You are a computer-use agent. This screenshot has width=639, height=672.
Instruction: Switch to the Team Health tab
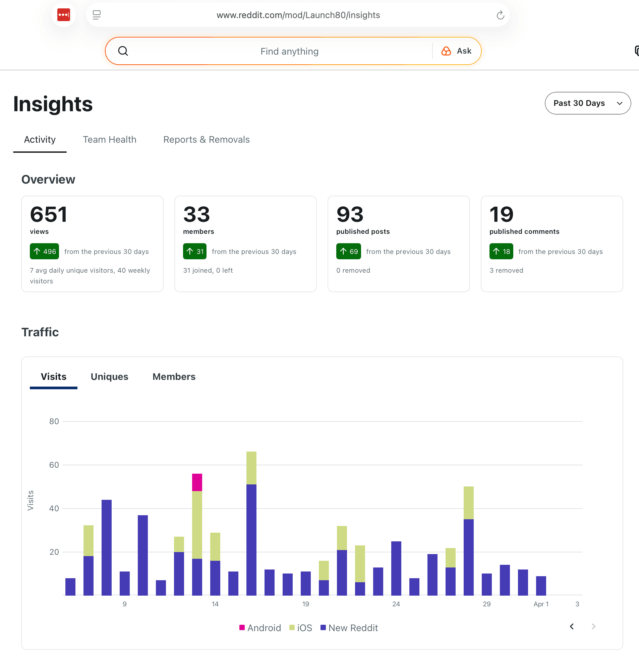(110, 140)
